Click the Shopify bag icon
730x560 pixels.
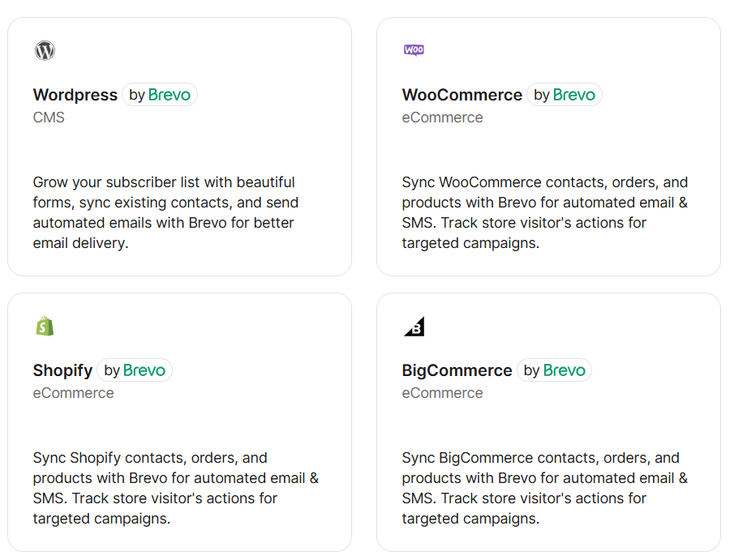[45, 327]
